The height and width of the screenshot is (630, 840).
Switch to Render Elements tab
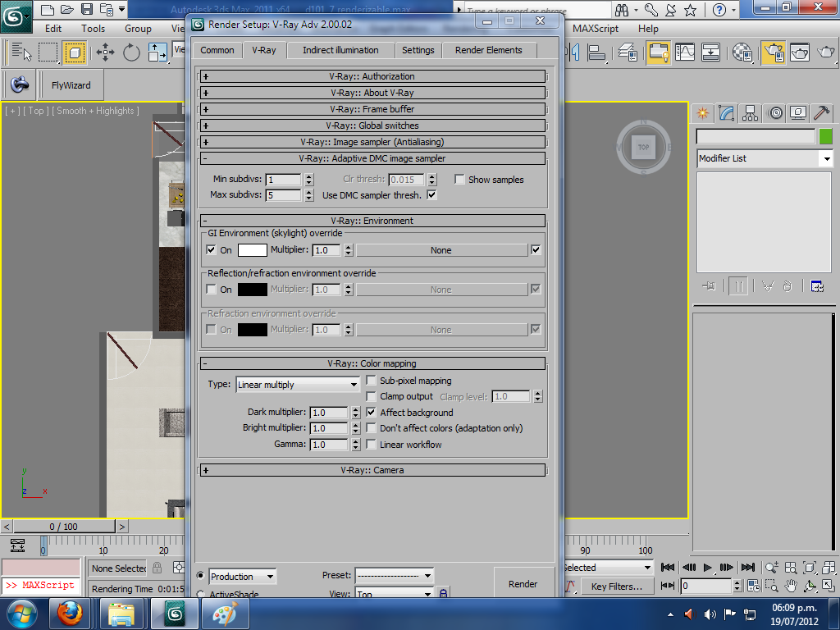click(489, 50)
